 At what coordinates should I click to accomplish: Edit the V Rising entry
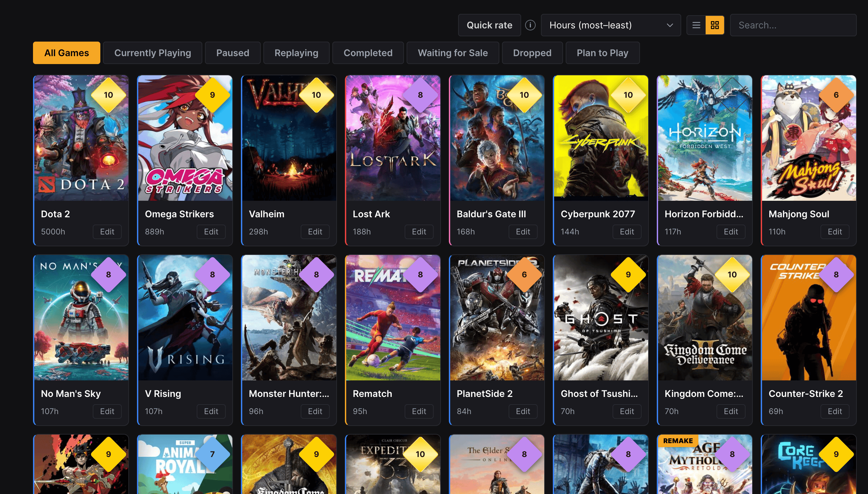coord(211,411)
